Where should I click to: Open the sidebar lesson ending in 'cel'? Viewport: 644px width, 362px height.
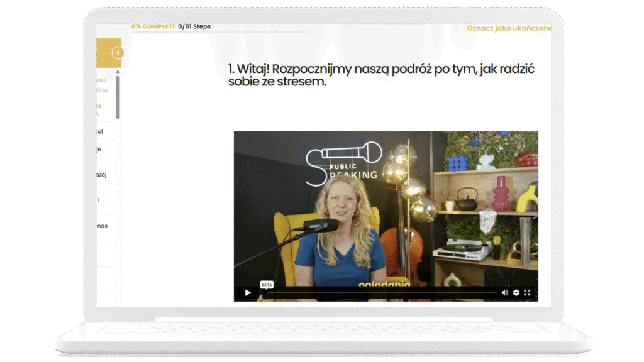coord(99,132)
